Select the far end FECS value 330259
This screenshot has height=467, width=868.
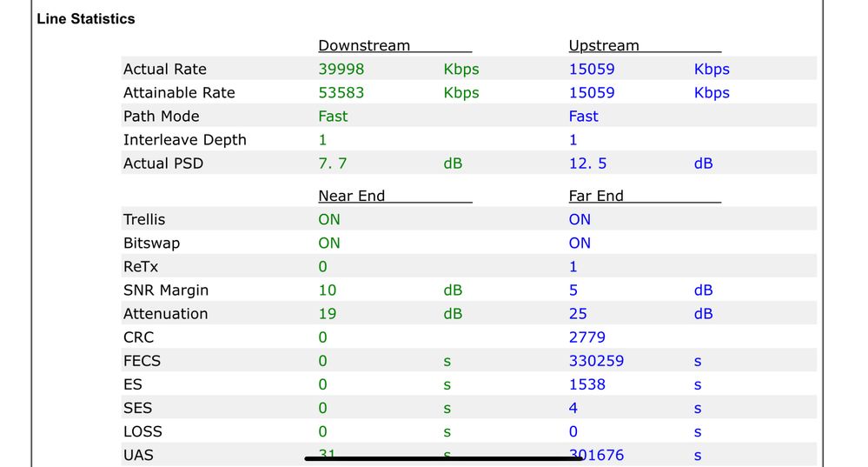pos(597,361)
